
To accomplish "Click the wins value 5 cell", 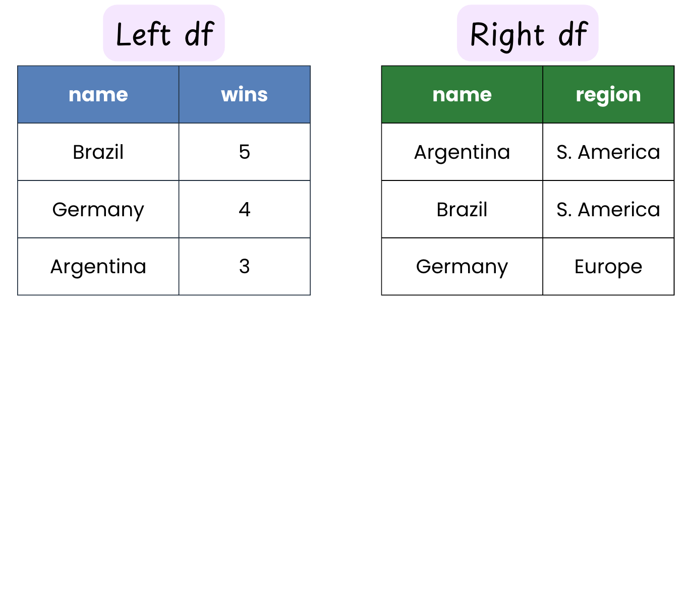I will [245, 152].
